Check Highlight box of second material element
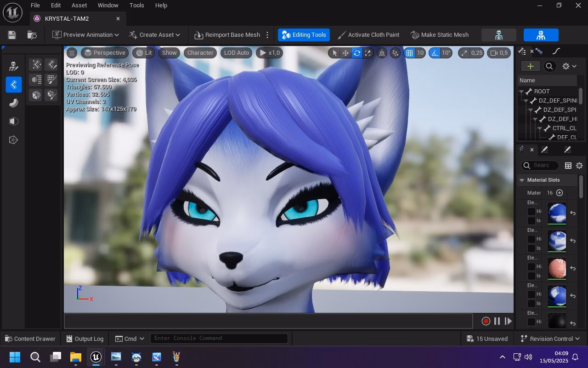588x368 pixels. [x=531, y=239]
